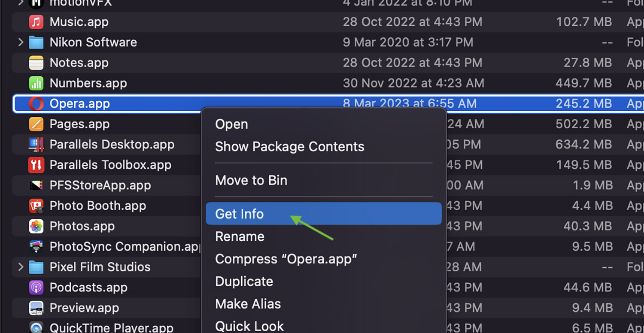This screenshot has height=333, width=644.
Task: Click the 27.8 MB size value
Action: 588,63
